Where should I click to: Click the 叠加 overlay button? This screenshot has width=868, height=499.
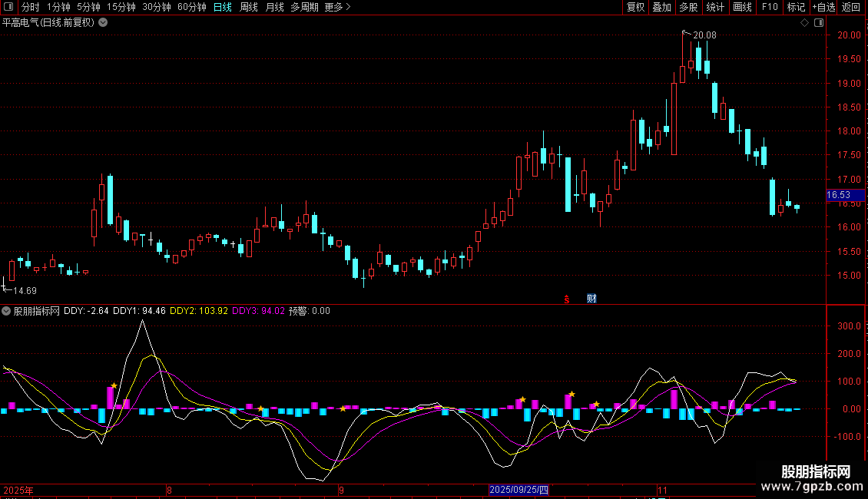coord(662,7)
